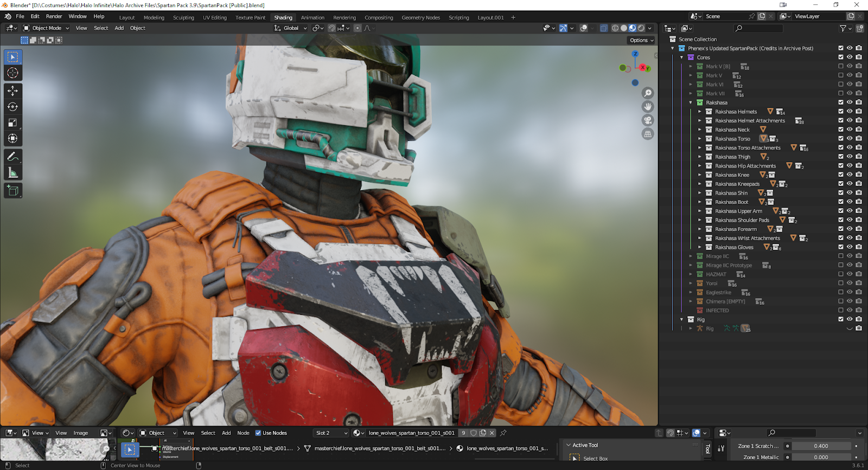868x470 pixels.
Task: Switch to UV Editing workspace tab
Action: pyautogui.click(x=215, y=17)
